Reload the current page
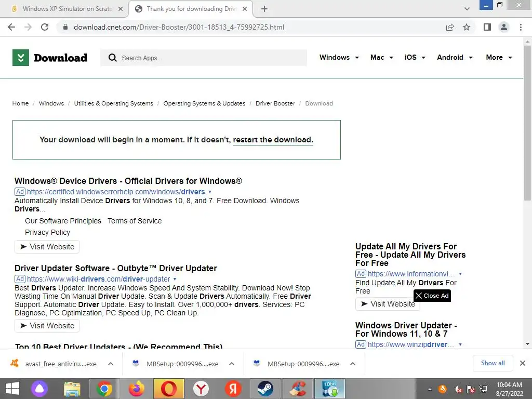The image size is (532, 399). (45, 27)
